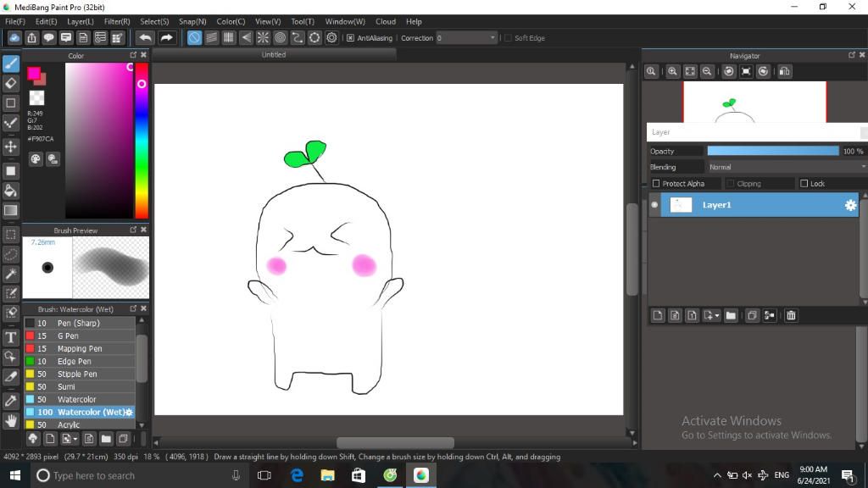Select the Layer1 thumbnail

coord(681,205)
